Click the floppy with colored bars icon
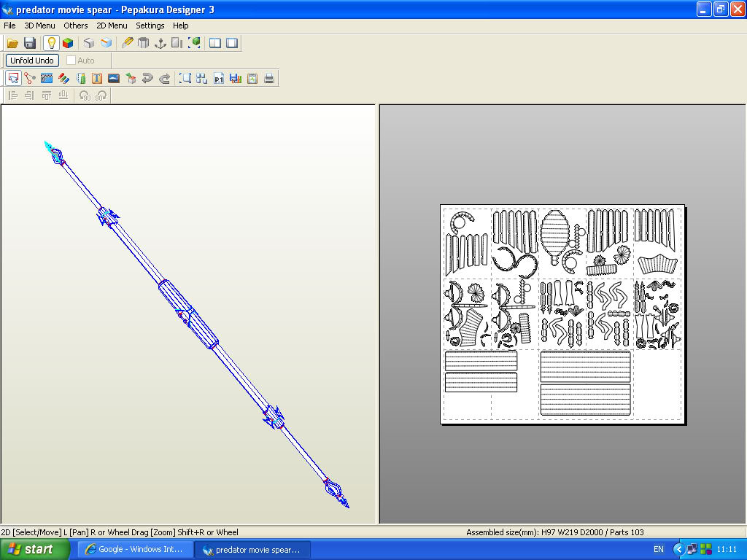 point(236,79)
